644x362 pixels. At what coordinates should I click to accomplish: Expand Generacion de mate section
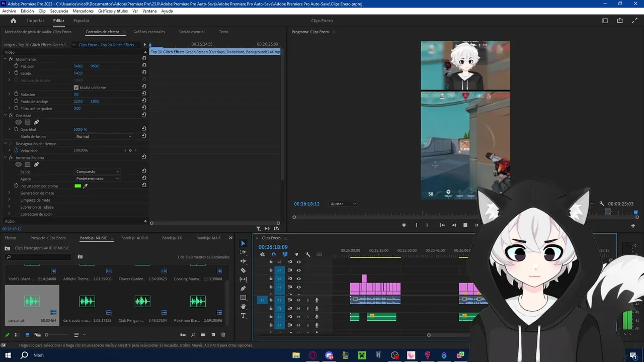[9, 193]
